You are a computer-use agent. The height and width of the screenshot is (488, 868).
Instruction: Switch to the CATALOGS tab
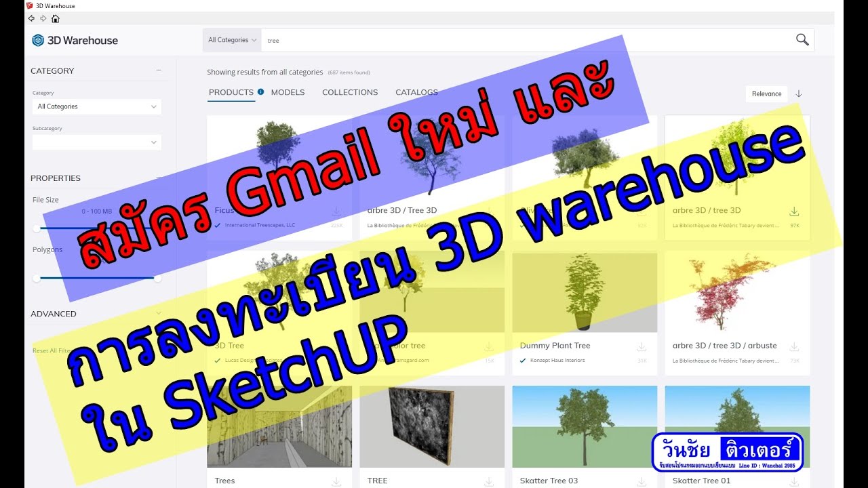pyautogui.click(x=416, y=92)
